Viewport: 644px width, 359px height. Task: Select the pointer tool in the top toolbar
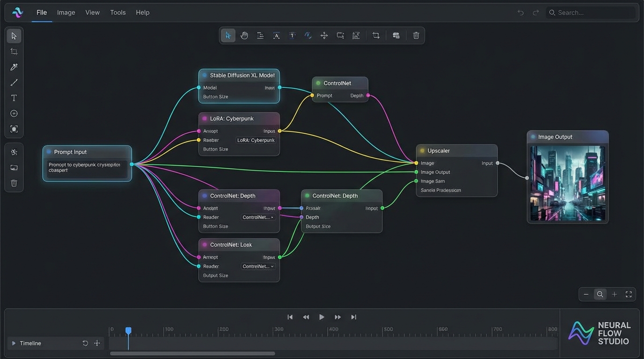[228, 35]
